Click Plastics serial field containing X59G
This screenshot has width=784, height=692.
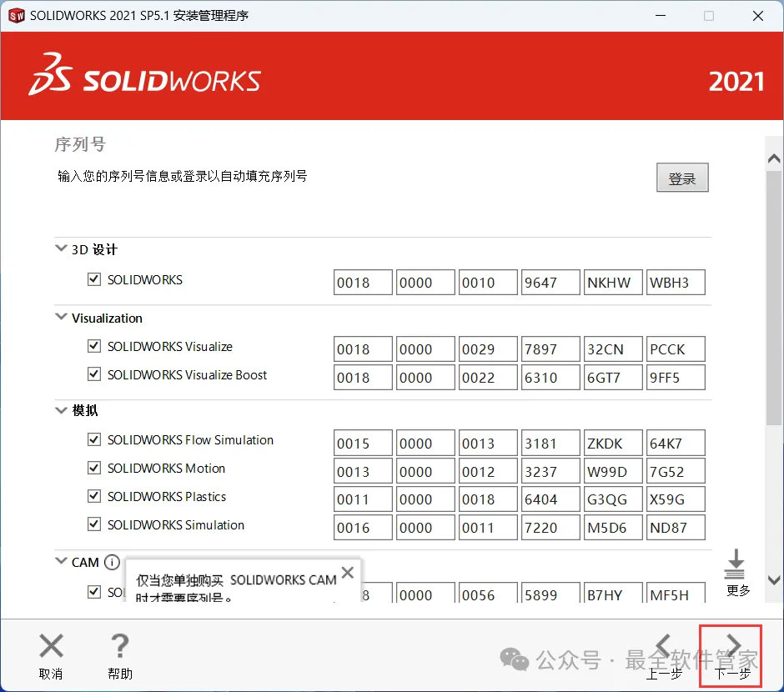coord(676,499)
